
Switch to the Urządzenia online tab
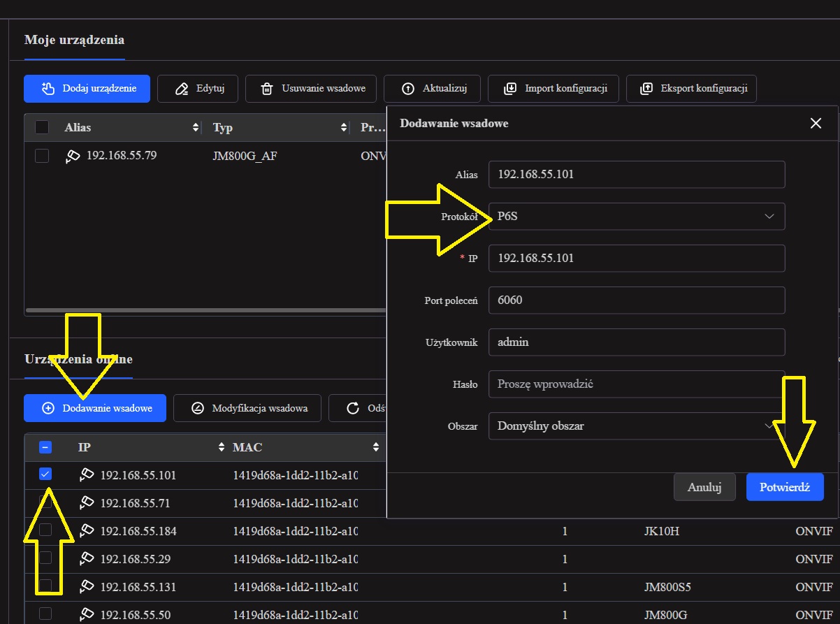[x=78, y=359]
